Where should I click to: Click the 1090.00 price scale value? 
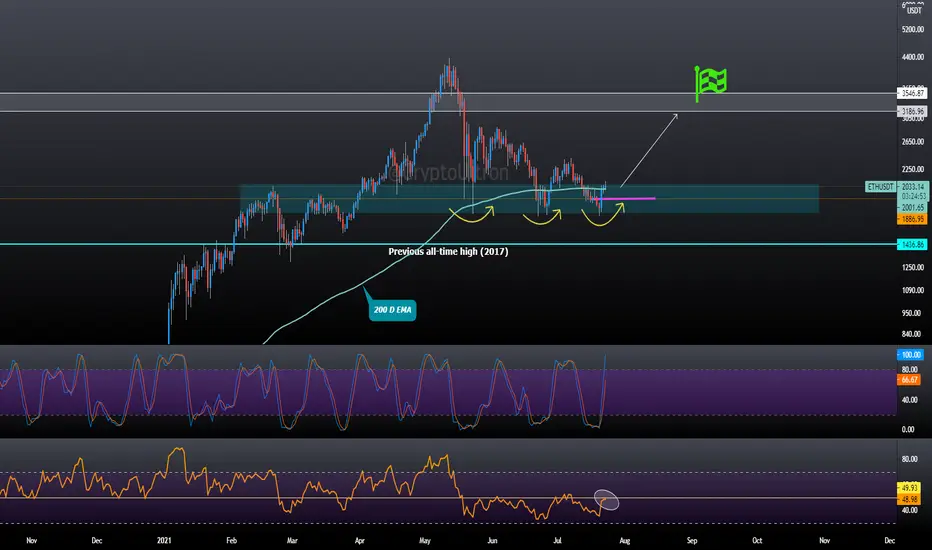913,290
